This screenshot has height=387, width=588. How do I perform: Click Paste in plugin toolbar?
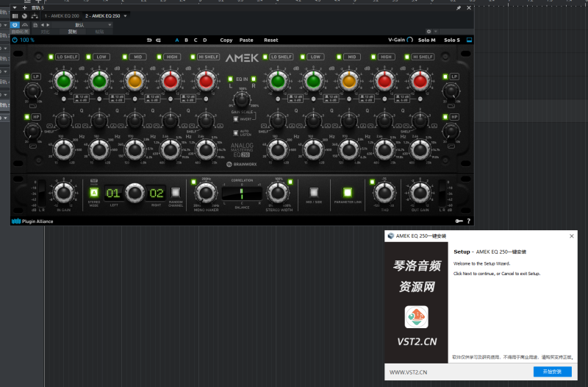coord(246,40)
